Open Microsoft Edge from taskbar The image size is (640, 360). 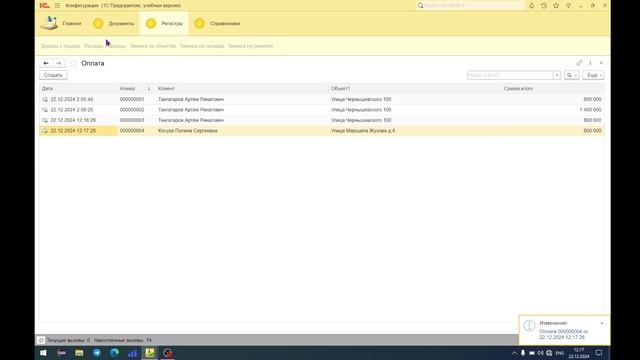(x=114, y=353)
